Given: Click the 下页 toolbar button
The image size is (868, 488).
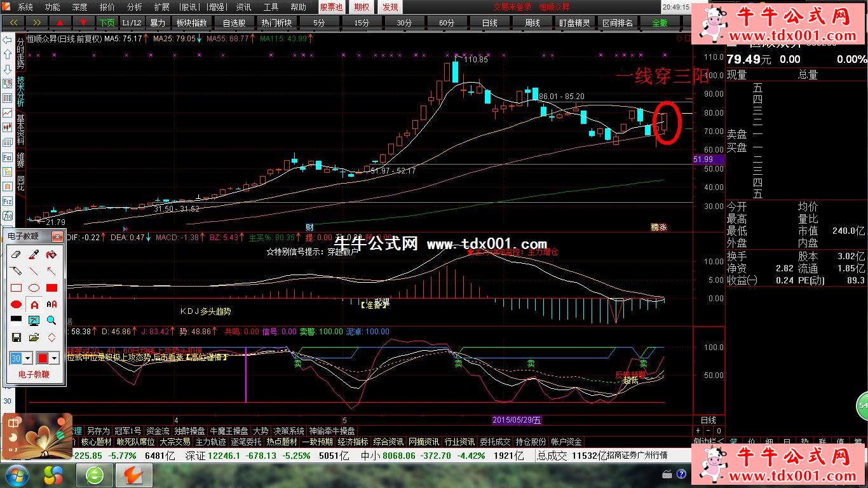Looking at the screenshot, I should [107, 22].
